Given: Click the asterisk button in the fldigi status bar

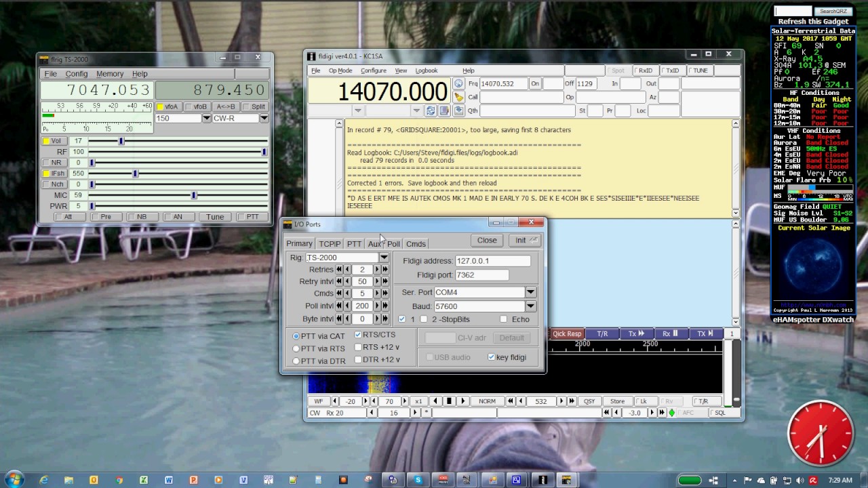Looking at the screenshot, I should tap(427, 413).
